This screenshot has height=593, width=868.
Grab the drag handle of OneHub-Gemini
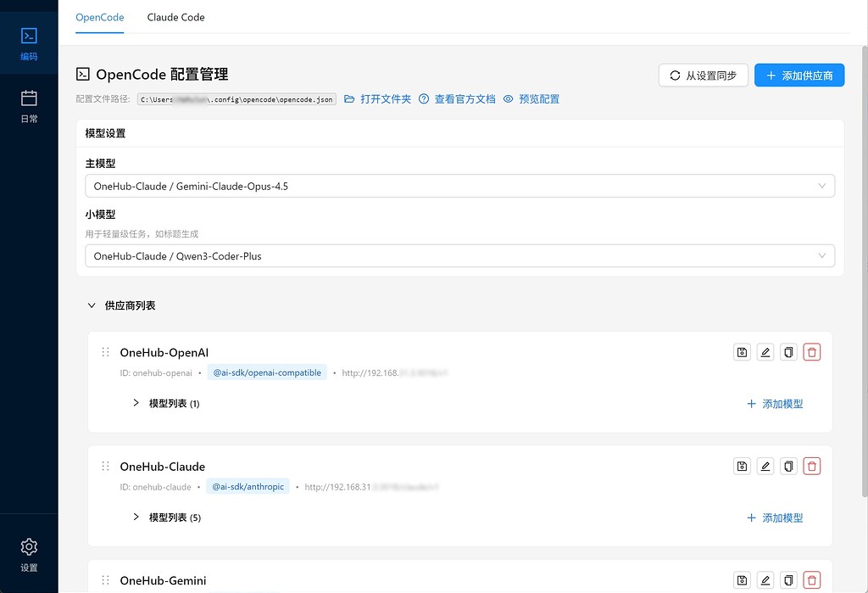(105, 581)
